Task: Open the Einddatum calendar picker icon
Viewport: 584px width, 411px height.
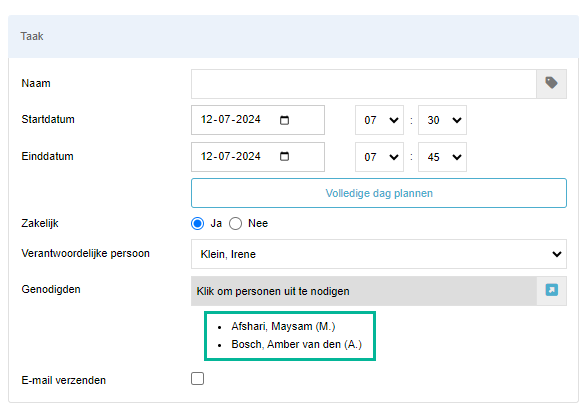Action: click(x=284, y=156)
